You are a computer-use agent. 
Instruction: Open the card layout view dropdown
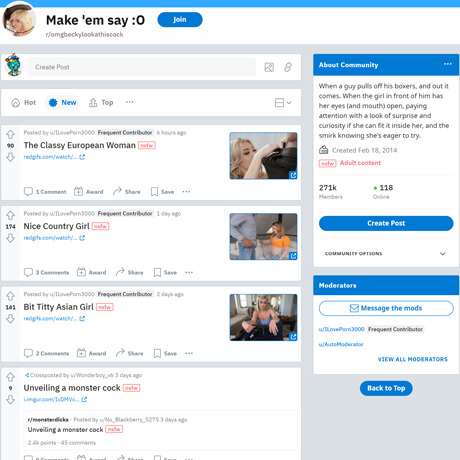pyautogui.click(x=283, y=102)
